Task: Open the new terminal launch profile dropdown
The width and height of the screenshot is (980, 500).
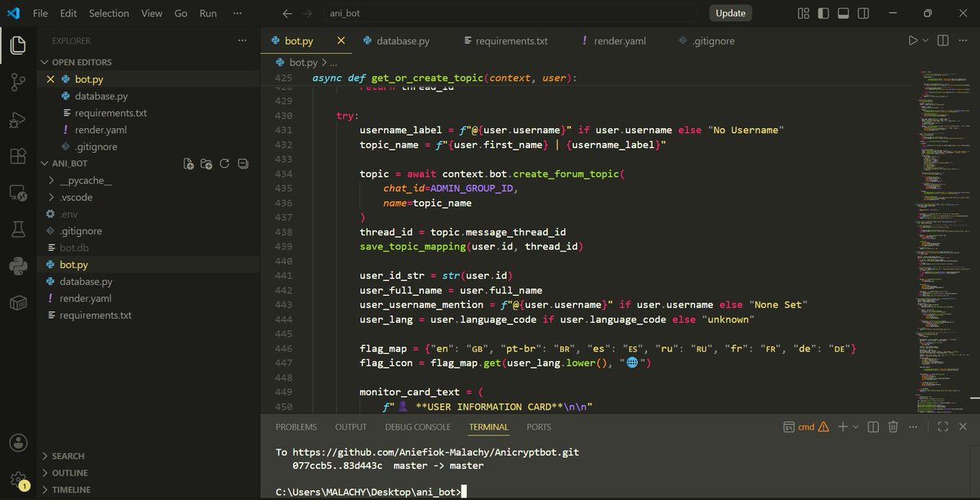Action: [855, 426]
